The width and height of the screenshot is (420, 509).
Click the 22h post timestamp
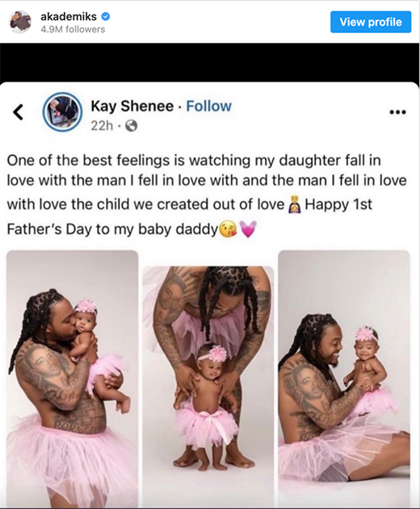click(x=102, y=125)
